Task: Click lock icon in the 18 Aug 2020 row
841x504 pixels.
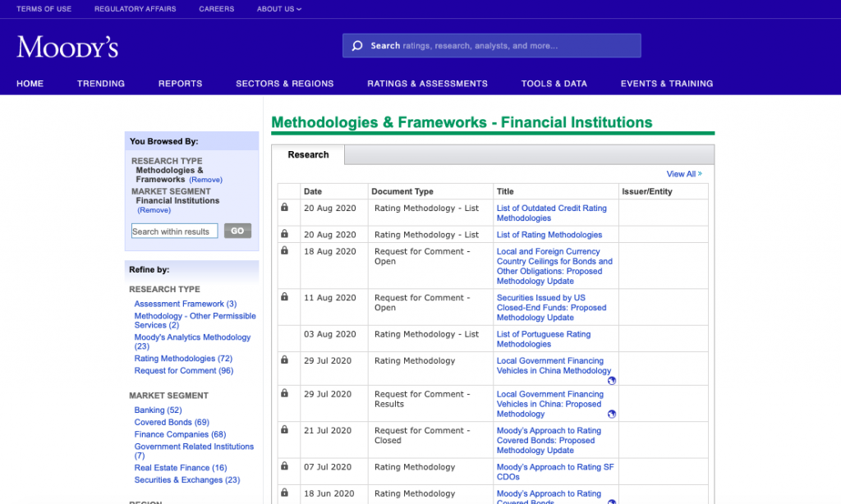Action: coord(285,250)
